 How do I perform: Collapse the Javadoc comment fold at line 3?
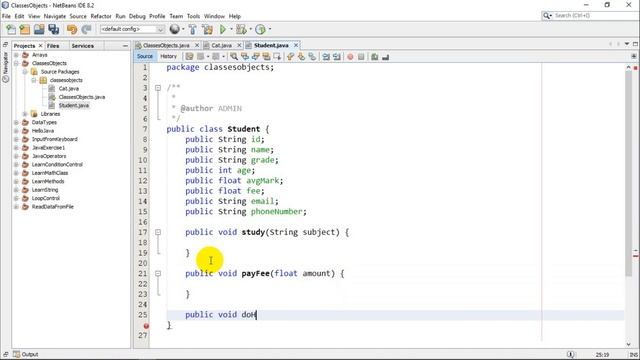click(x=158, y=88)
